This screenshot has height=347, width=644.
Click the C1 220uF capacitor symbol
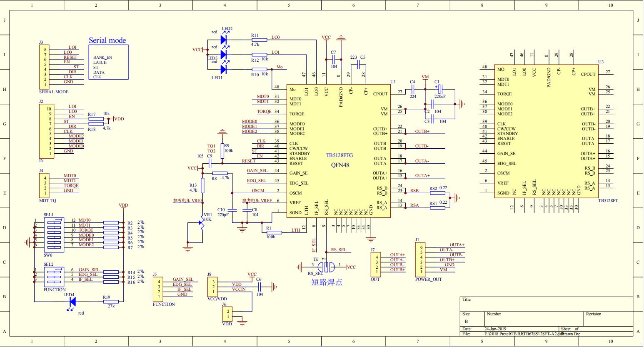tap(440, 89)
